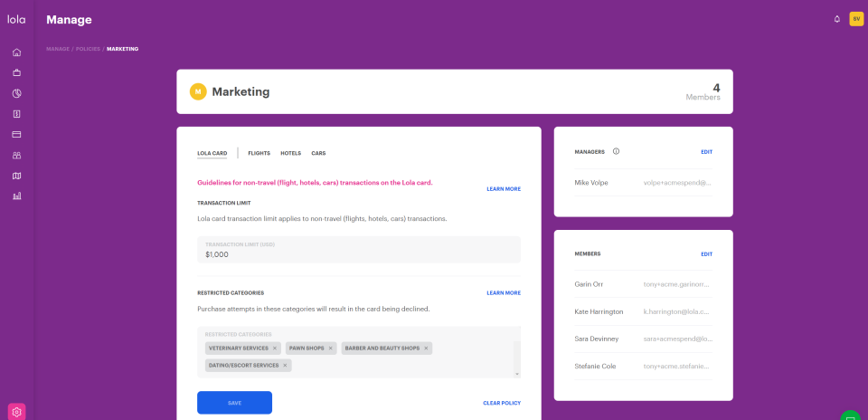Open the pie chart reports icon
Viewport: 868px width, 420px height.
tap(16, 93)
